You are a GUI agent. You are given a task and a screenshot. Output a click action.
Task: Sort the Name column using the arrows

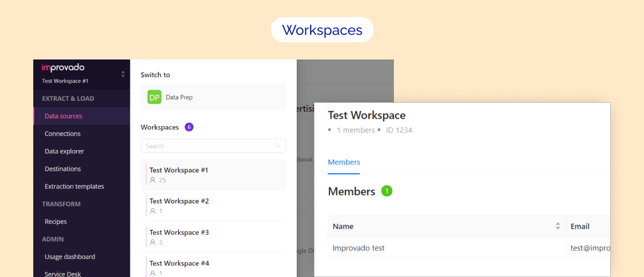pos(558,226)
